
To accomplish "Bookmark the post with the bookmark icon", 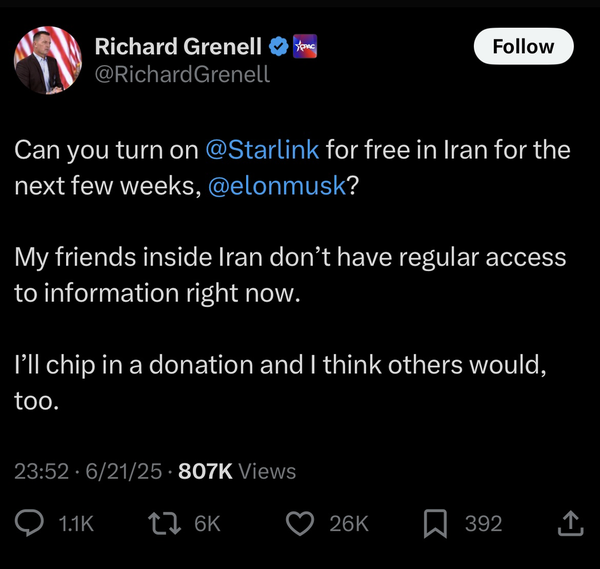I will point(435,523).
